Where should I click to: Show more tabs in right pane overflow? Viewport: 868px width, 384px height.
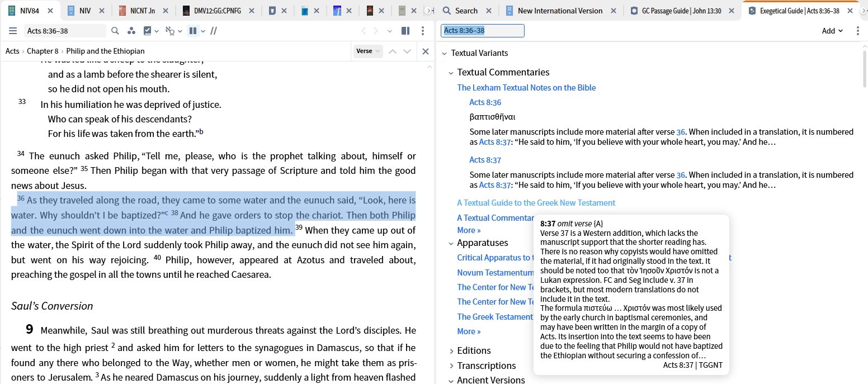point(863,11)
